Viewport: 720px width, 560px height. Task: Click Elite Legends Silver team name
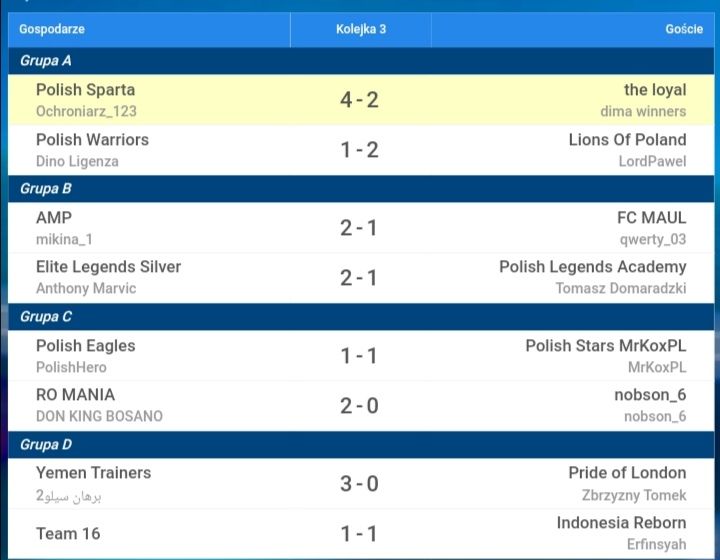click(x=108, y=267)
